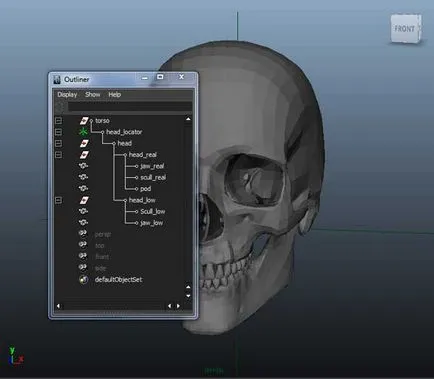The image size is (434, 379).
Task: Collapse the head_low group
Action: 58,200
